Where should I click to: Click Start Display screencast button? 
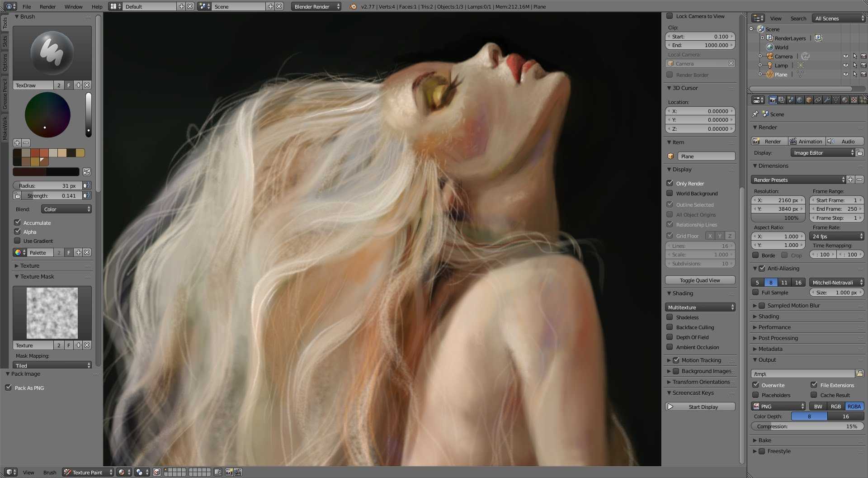pyautogui.click(x=700, y=407)
